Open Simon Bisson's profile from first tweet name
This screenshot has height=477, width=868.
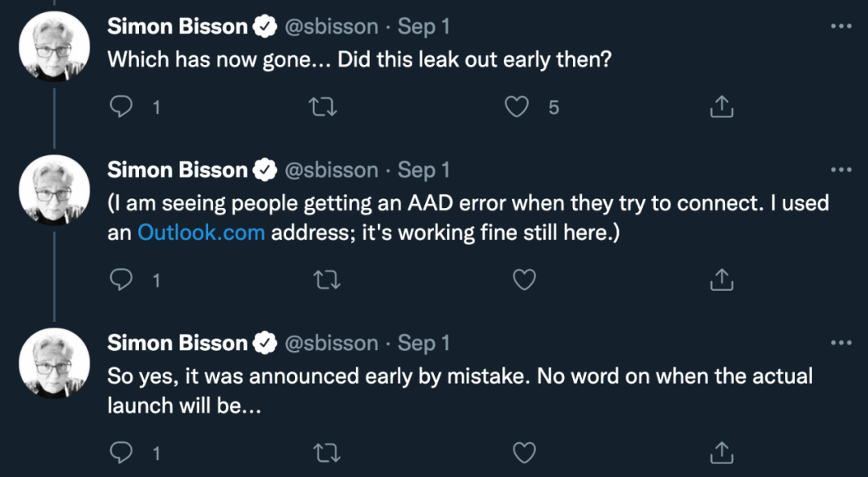177,26
